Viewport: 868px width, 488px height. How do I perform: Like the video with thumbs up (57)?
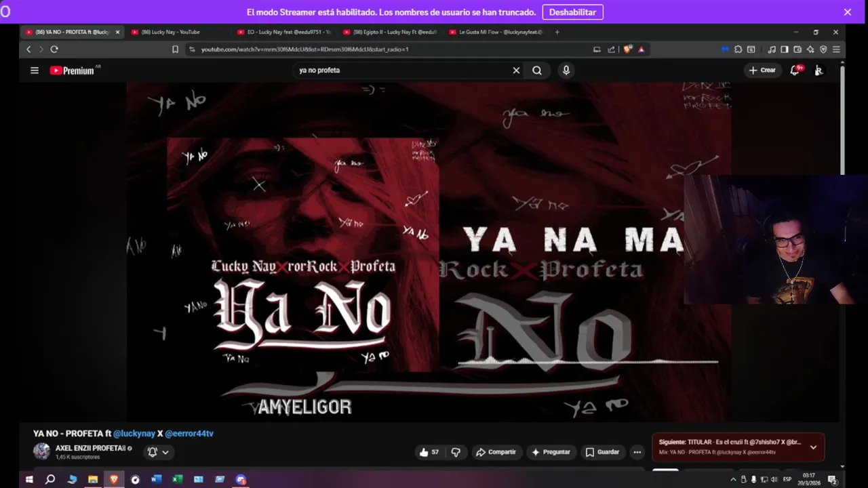click(x=429, y=452)
